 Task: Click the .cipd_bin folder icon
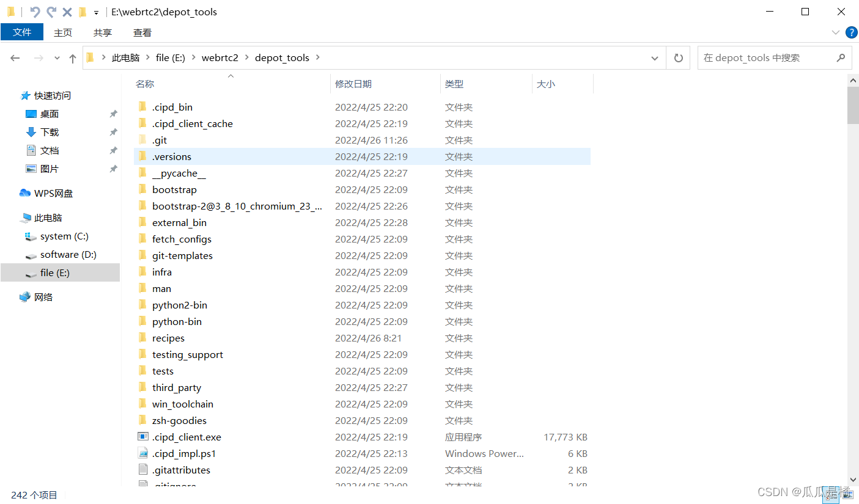[x=142, y=106]
